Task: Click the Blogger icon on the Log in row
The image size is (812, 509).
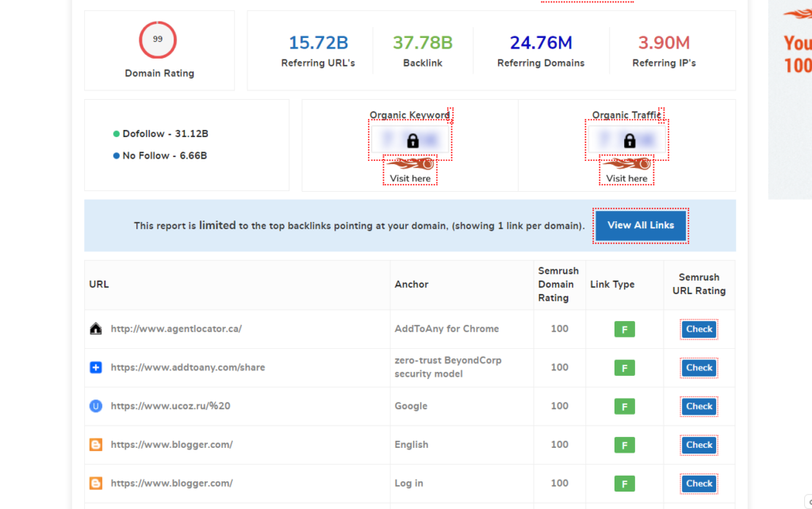Action: (95, 484)
